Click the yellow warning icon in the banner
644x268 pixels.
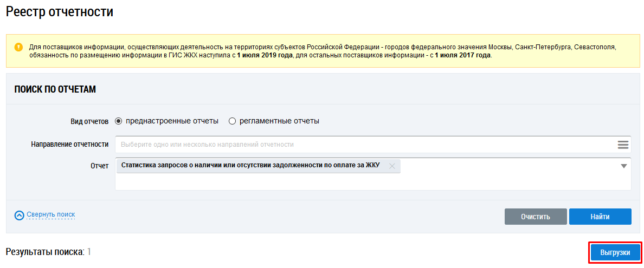click(19, 47)
